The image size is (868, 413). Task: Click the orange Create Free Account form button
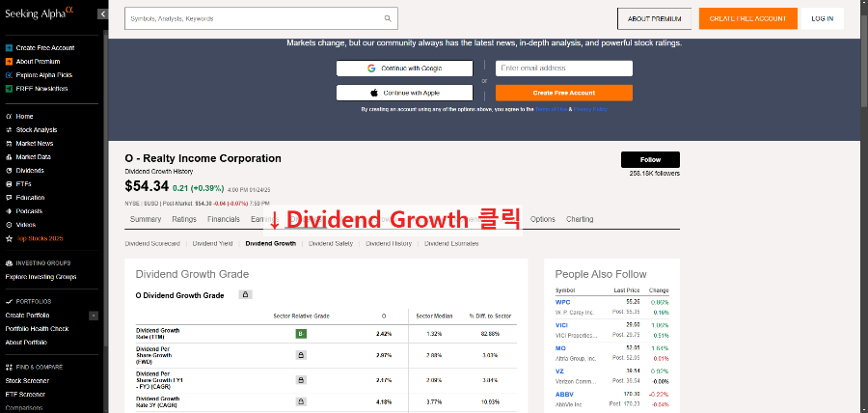[564, 93]
